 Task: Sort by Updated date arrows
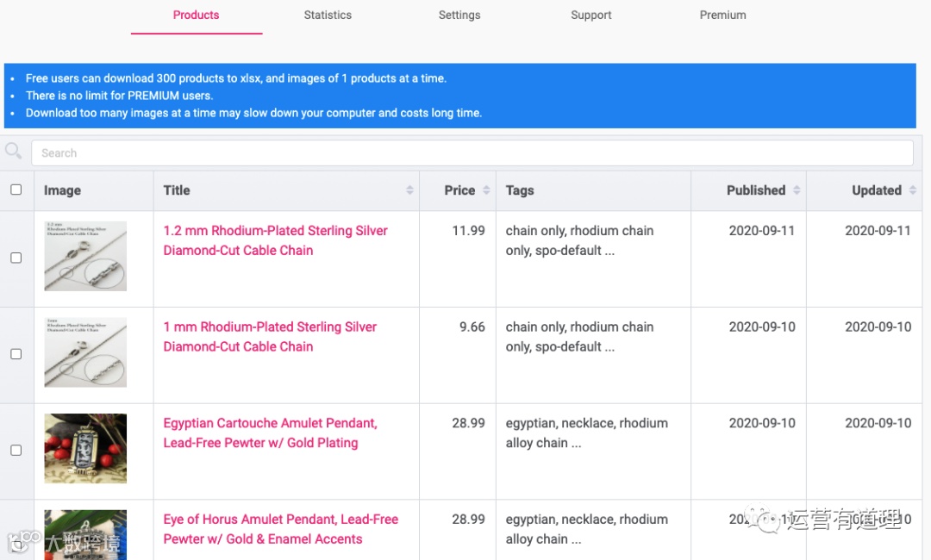coord(913,190)
